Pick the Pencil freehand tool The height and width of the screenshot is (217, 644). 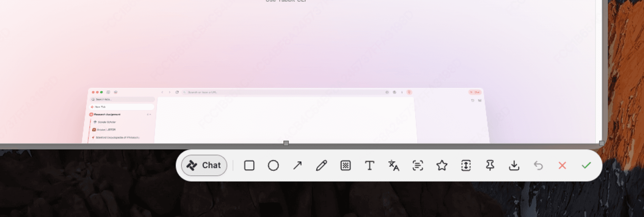[321, 165]
